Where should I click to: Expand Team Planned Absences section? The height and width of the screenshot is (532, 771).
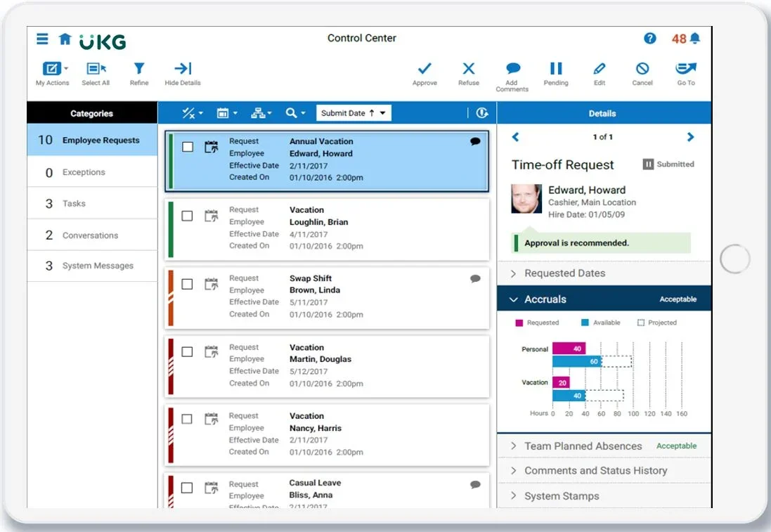pos(604,446)
